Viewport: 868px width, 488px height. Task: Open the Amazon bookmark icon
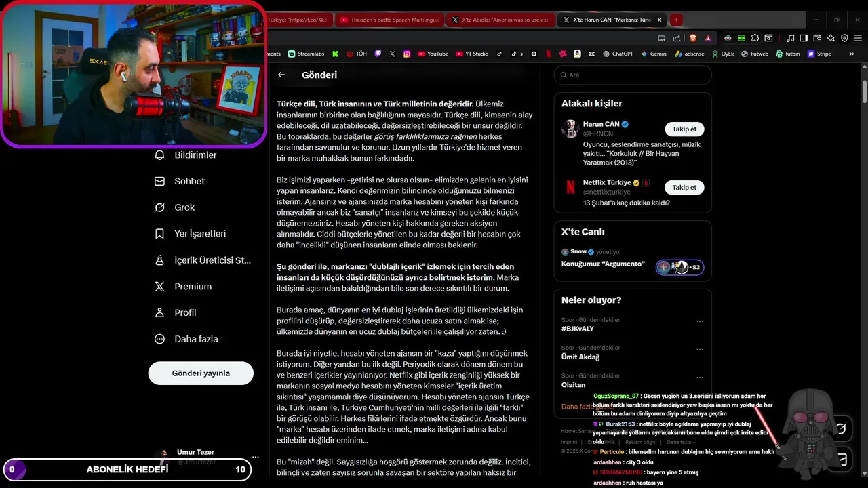tap(577, 54)
